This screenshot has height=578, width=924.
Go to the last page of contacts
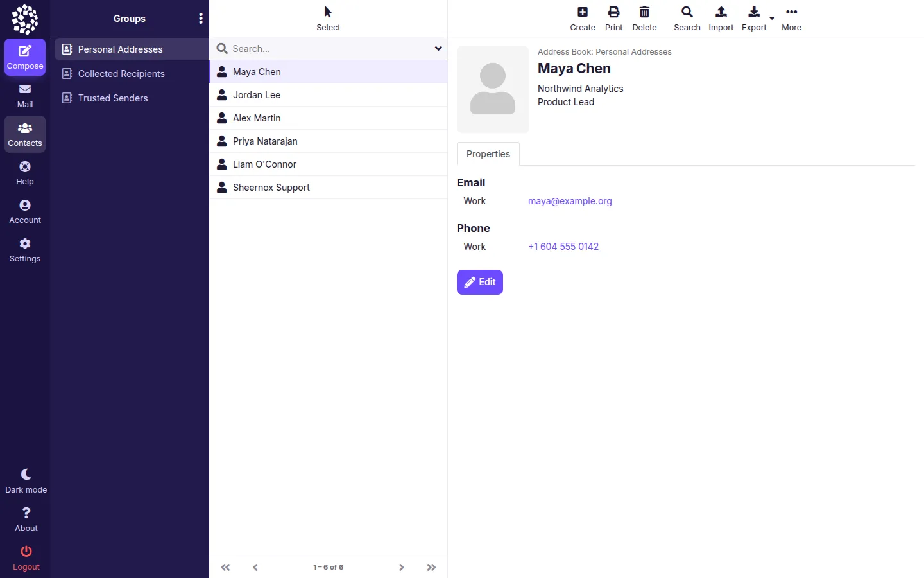pyautogui.click(x=431, y=567)
